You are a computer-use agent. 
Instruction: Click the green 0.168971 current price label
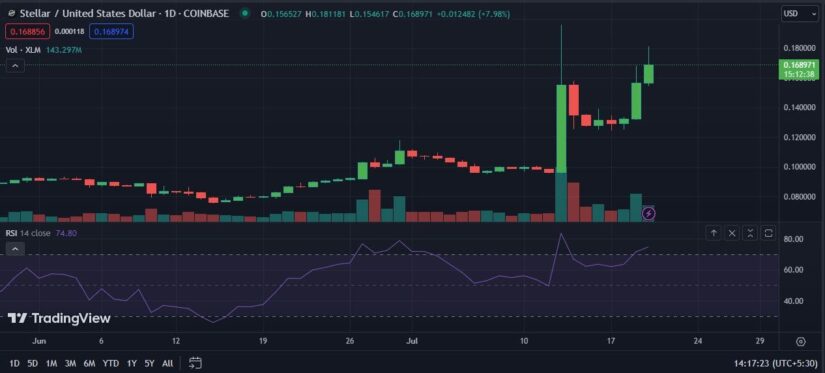click(x=799, y=69)
